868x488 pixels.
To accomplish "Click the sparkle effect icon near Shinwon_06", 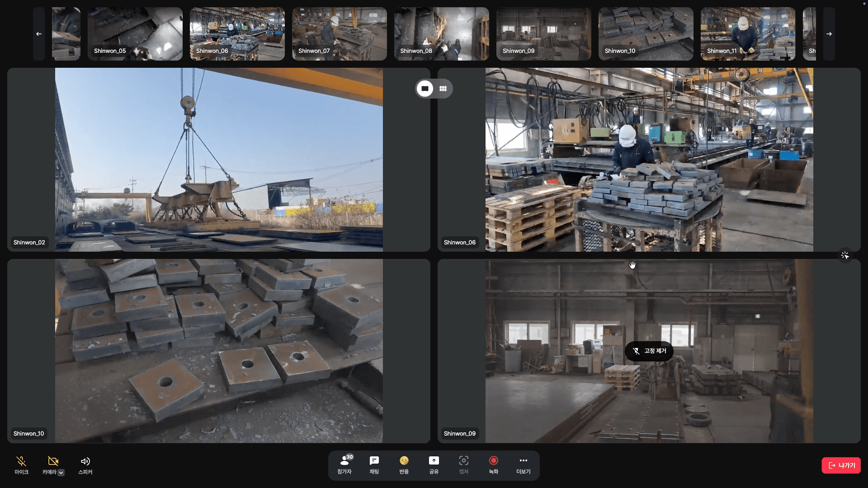I will (845, 255).
